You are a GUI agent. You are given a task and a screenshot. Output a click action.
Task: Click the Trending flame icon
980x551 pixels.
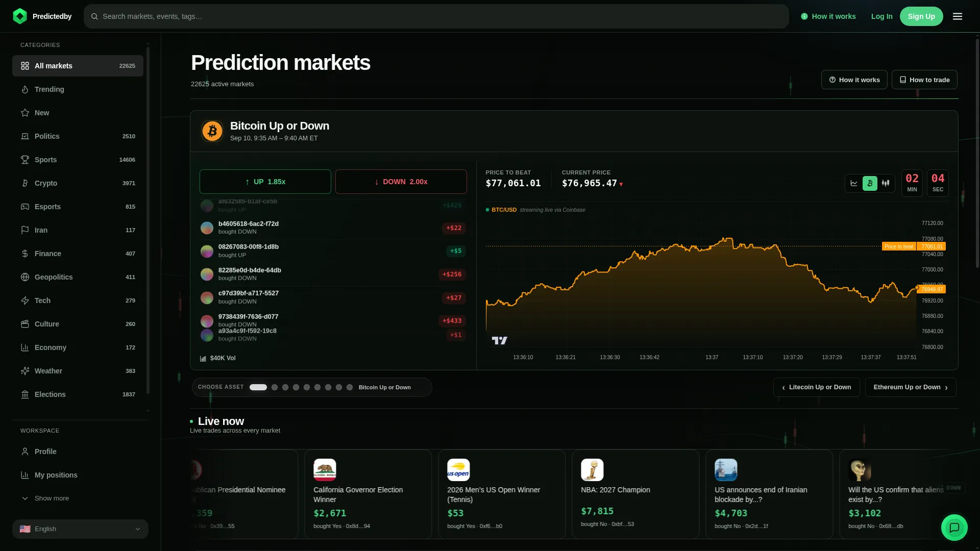[x=25, y=89]
